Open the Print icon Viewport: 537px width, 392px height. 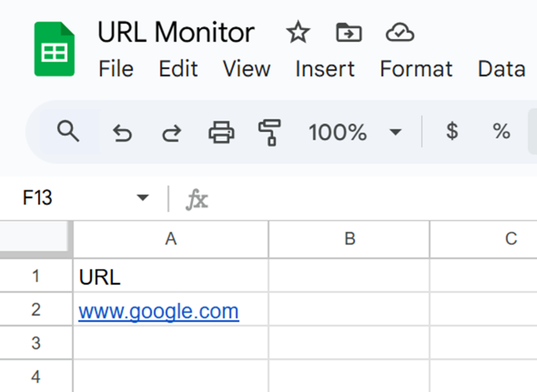(x=220, y=132)
